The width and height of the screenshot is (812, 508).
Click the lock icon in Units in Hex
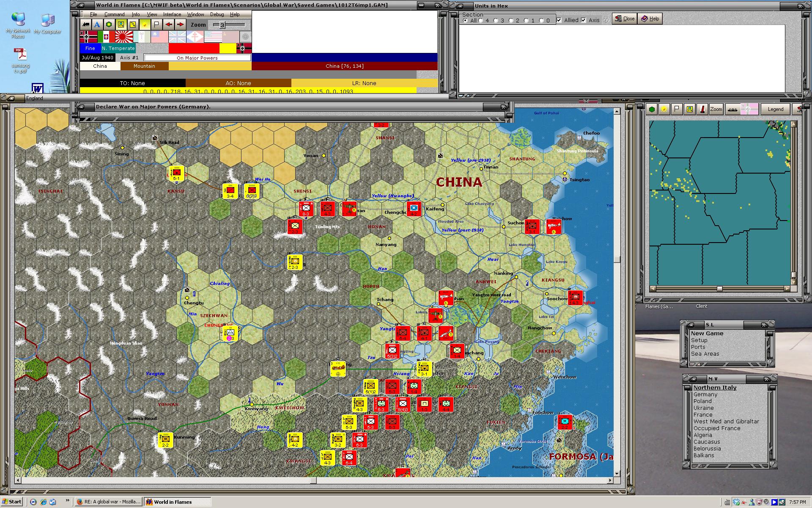tap(606, 19)
